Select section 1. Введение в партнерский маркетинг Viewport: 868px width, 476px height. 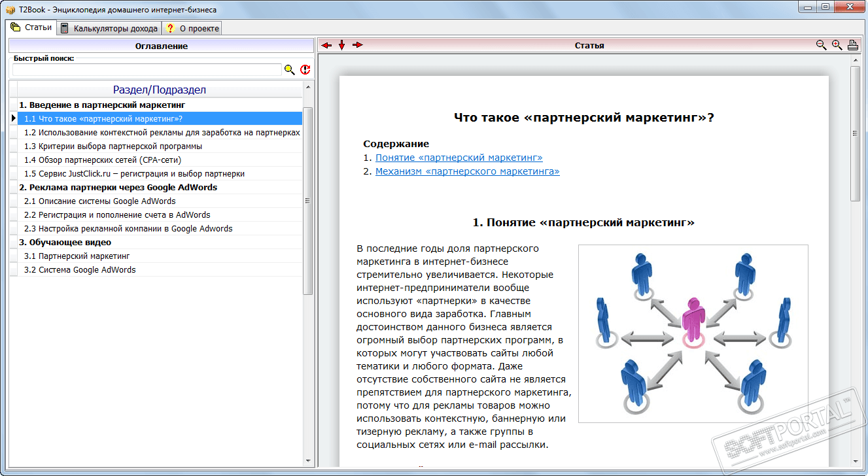[160, 105]
